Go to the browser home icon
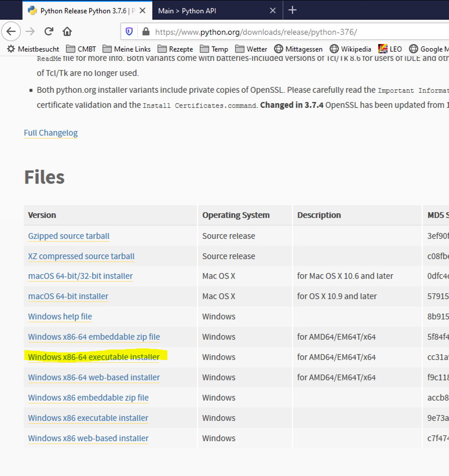Viewport: 449px width, 476px height. tap(67, 32)
